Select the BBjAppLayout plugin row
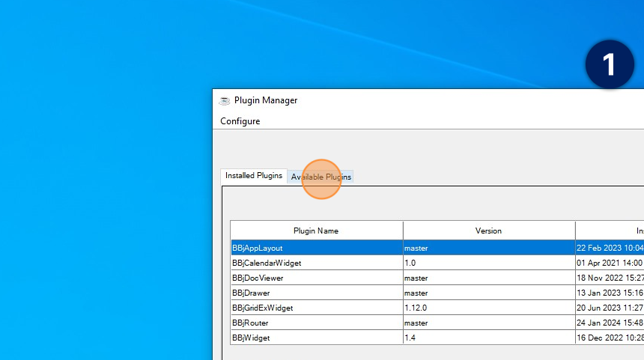The height and width of the screenshot is (360, 644). [x=316, y=248]
